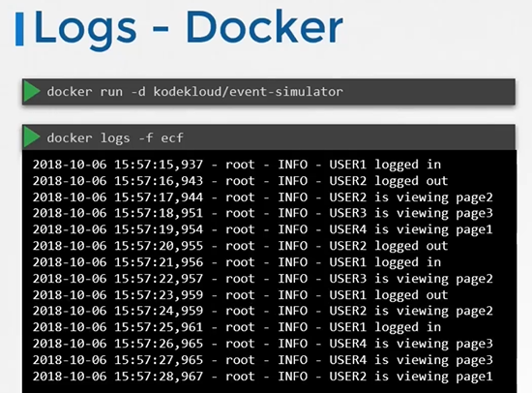Click the 15:57:26,965 USER4 viewing page3 line
Viewport: 532px width, 393px height.
262,344
